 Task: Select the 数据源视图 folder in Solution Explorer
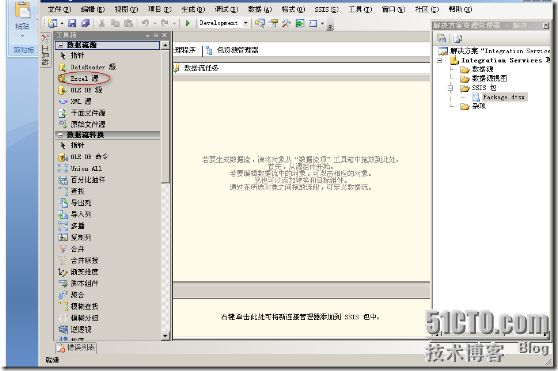tap(483, 78)
